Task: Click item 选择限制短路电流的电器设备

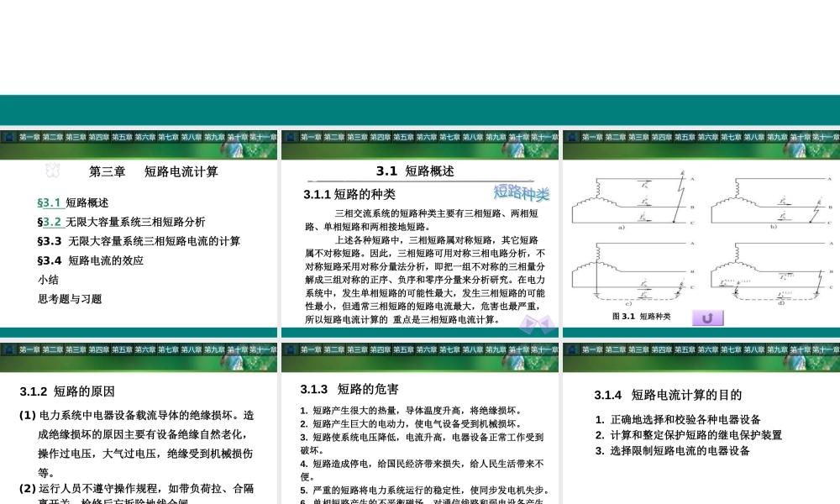Action: (673, 451)
